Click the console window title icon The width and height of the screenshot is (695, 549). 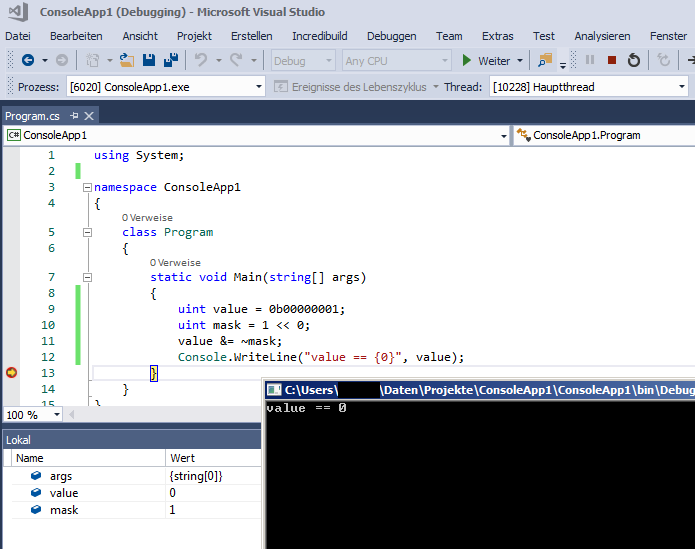click(273, 390)
